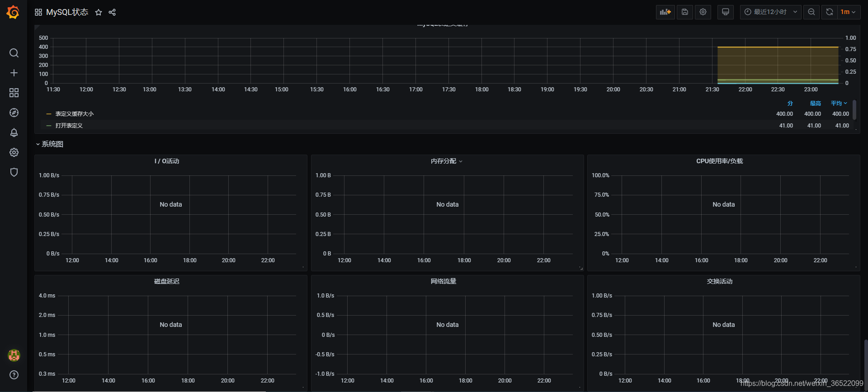Open the 1m refresh interval dropdown
This screenshot has height=392, width=868.
[x=849, y=12]
